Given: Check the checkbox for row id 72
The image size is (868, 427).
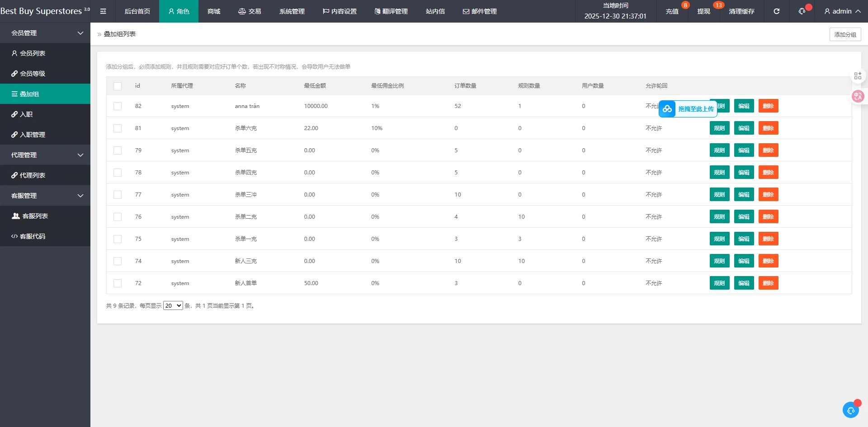Looking at the screenshot, I should [x=118, y=283].
